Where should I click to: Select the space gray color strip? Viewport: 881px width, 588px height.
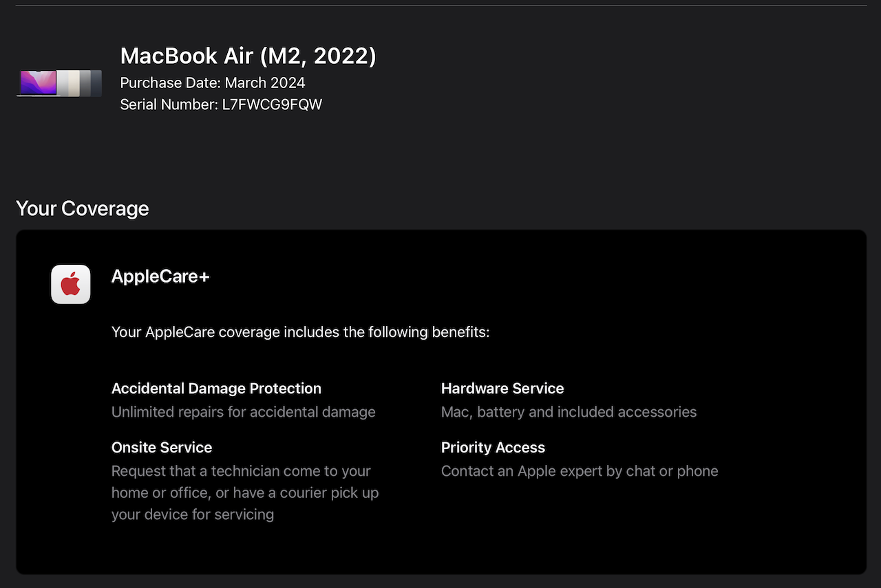click(85, 83)
